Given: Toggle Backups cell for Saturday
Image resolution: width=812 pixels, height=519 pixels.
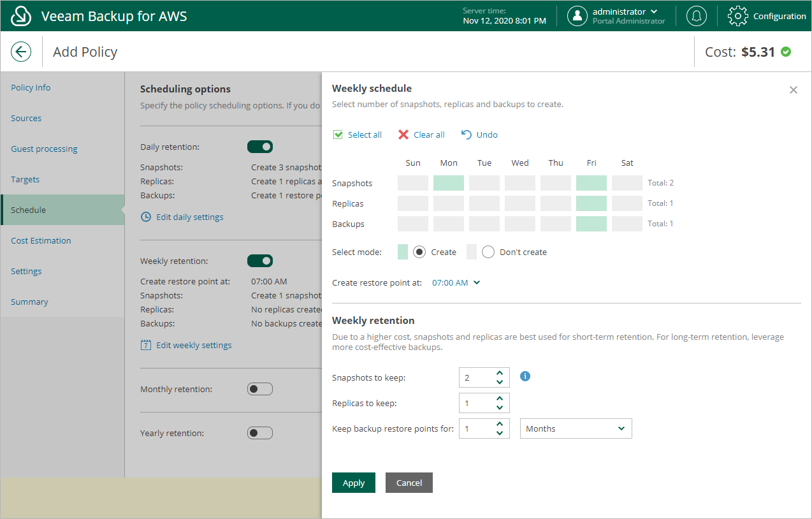Looking at the screenshot, I should (x=627, y=224).
